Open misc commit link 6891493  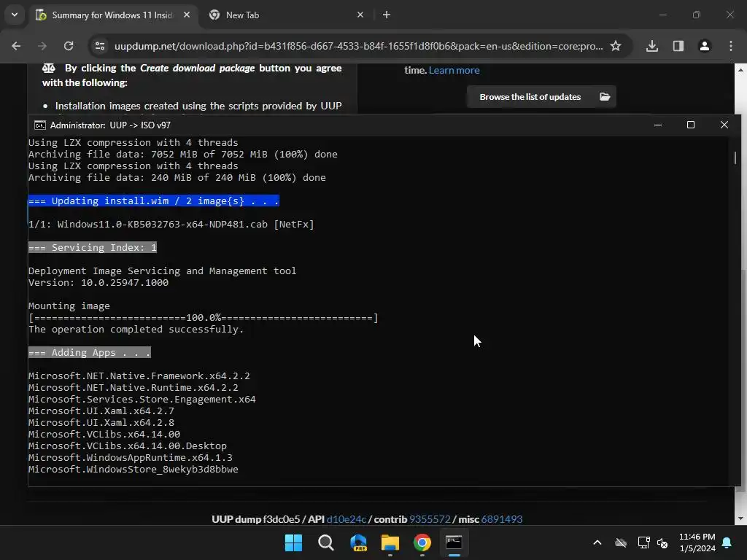[x=502, y=519]
